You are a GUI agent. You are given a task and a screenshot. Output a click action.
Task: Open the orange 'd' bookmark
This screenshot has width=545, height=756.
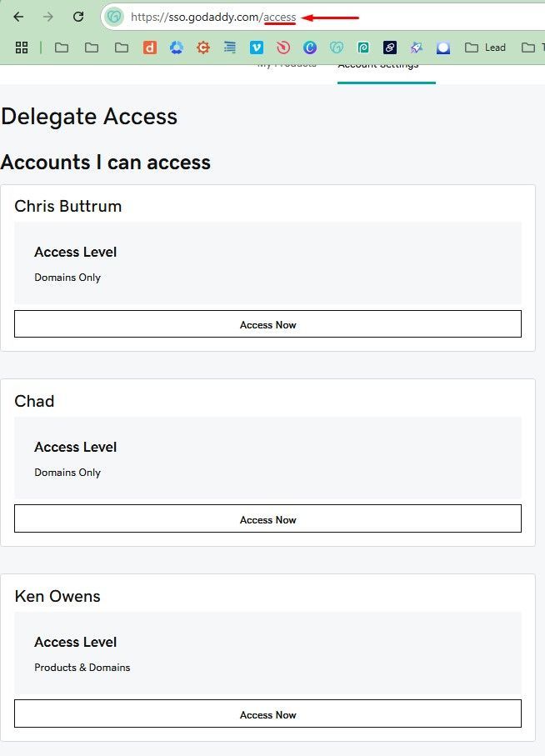tap(150, 48)
